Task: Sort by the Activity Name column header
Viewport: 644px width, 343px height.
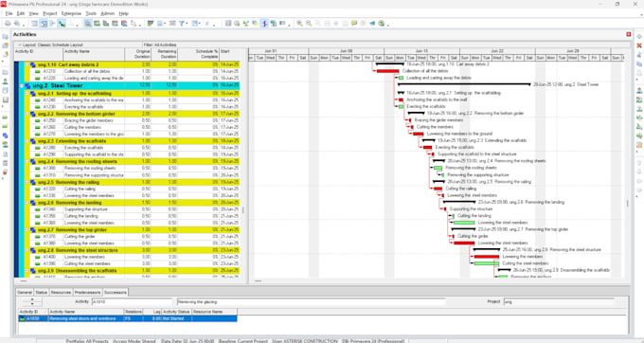Action: coord(94,54)
